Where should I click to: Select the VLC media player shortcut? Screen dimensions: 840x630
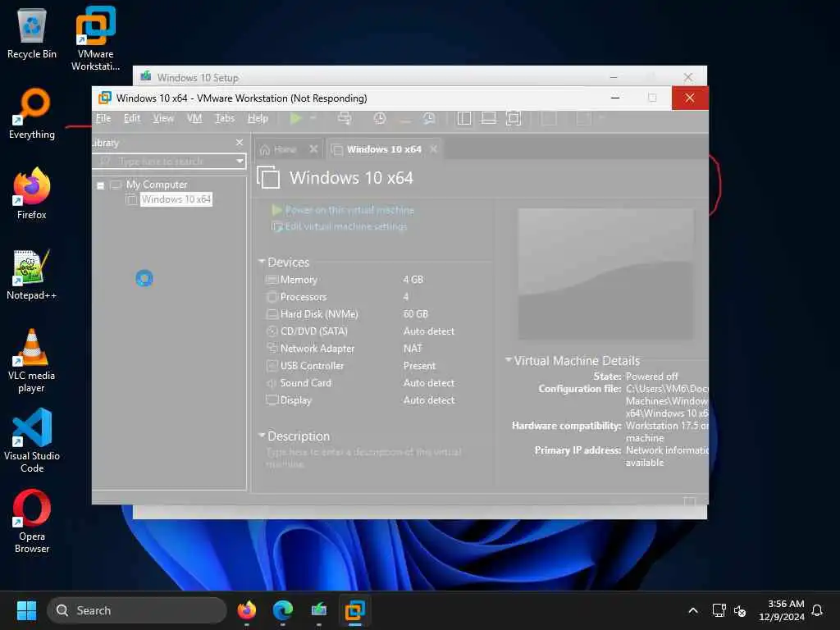(32, 361)
